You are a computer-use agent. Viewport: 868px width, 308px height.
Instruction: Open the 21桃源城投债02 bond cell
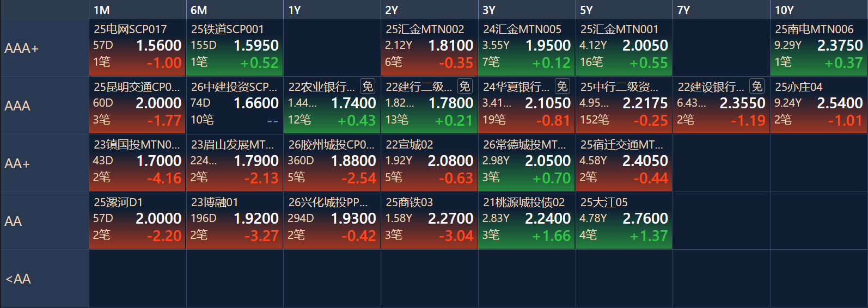coord(527,220)
